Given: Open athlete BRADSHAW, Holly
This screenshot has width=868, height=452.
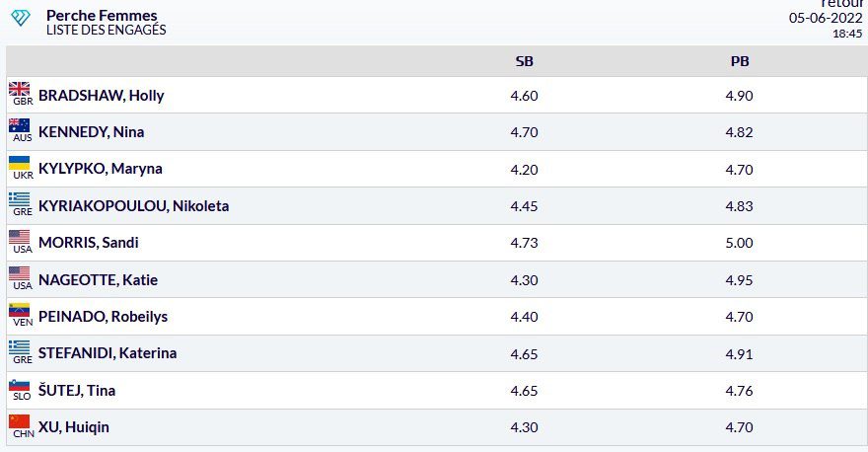Looking at the screenshot, I should point(102,96).
